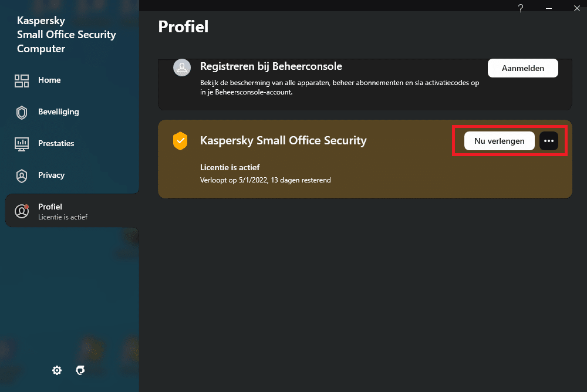Select Privacy in the sidebar
This screenshot has width=587, height=392.
pos(51,175)
